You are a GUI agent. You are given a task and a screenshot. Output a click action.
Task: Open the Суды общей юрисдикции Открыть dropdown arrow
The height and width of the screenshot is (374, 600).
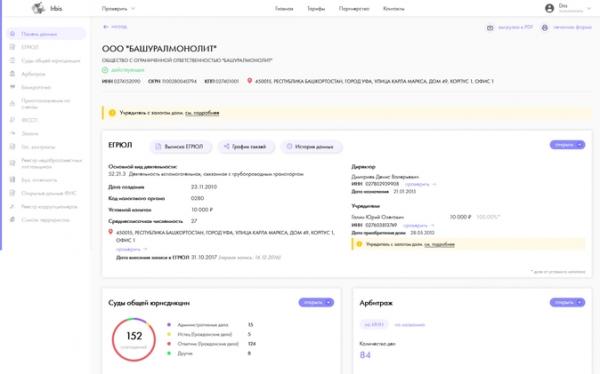[x=328, y=302]
